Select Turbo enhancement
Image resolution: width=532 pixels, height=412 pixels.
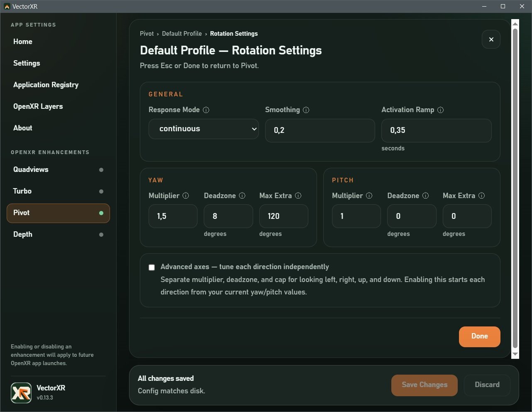coord(58,191)
